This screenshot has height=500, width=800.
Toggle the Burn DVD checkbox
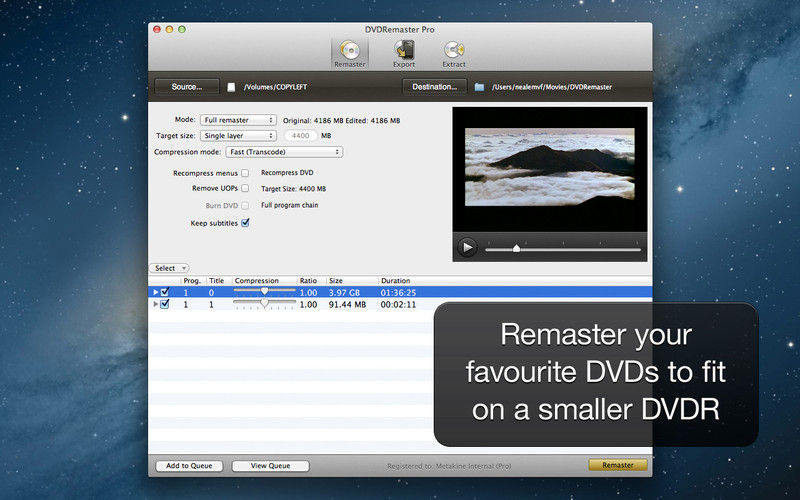245,206
